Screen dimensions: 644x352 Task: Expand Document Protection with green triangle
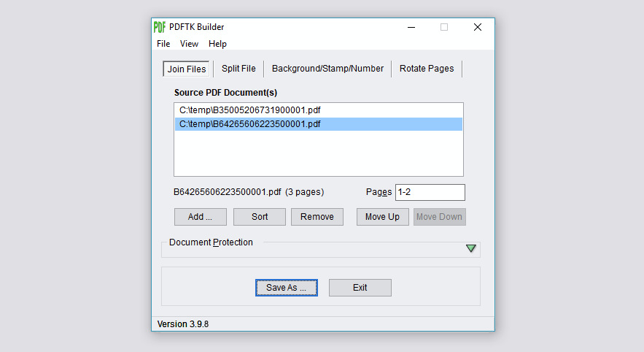coord(471,248)
